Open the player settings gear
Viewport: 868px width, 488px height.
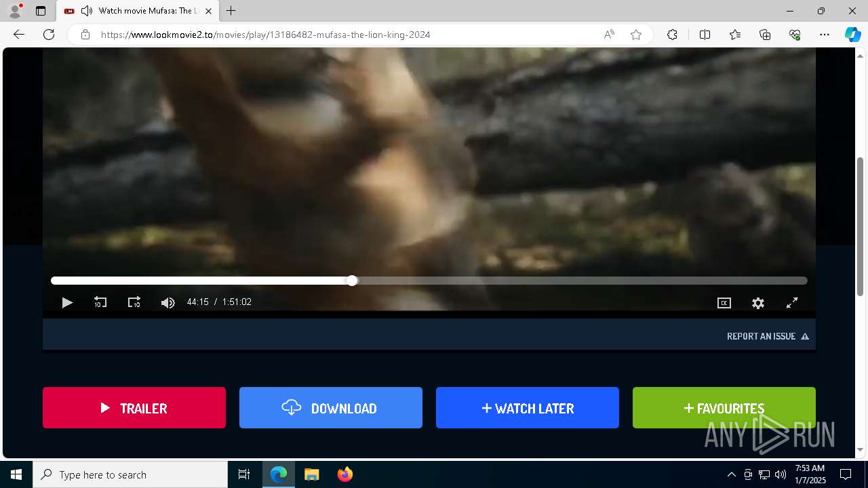tap(758, 303)
